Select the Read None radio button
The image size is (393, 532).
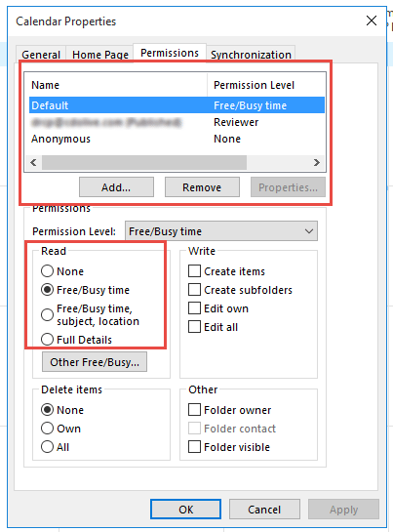click(47, 271)
